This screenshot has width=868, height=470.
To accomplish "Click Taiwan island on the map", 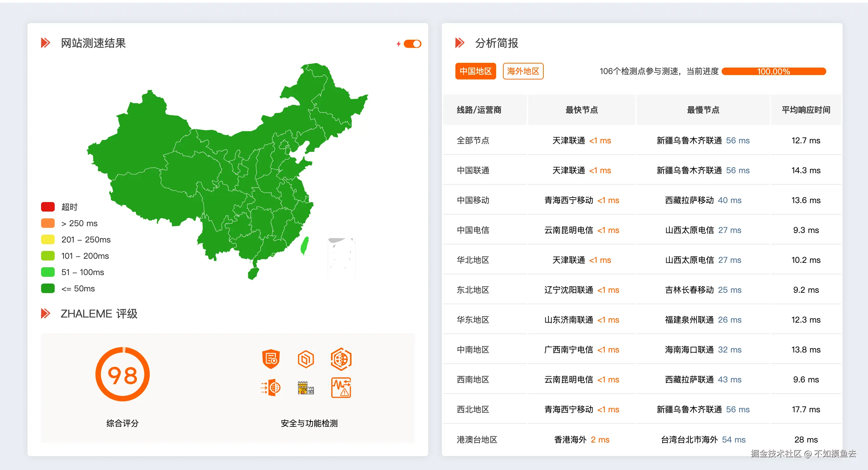I will [305, 246].
